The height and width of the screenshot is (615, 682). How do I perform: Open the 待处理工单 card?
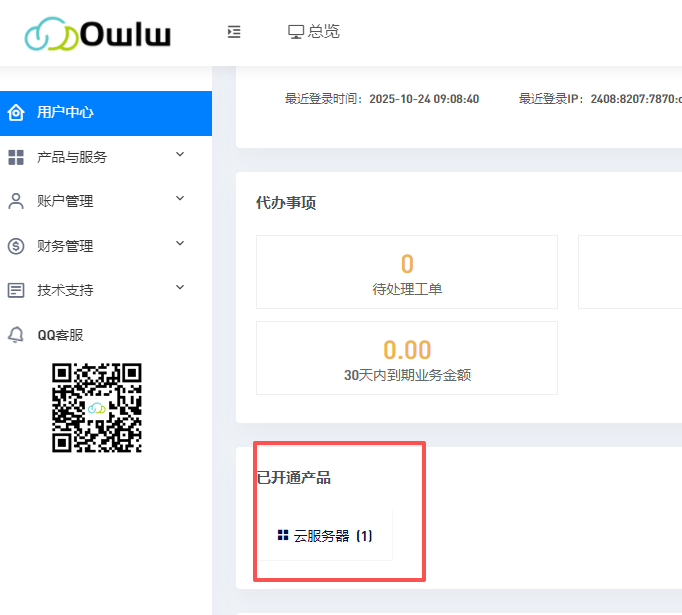pos(407,272)
